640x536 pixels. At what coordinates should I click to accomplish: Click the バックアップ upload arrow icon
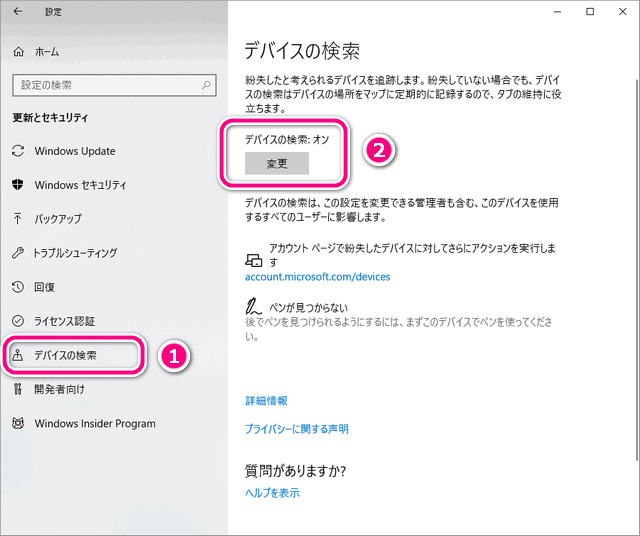18,218
